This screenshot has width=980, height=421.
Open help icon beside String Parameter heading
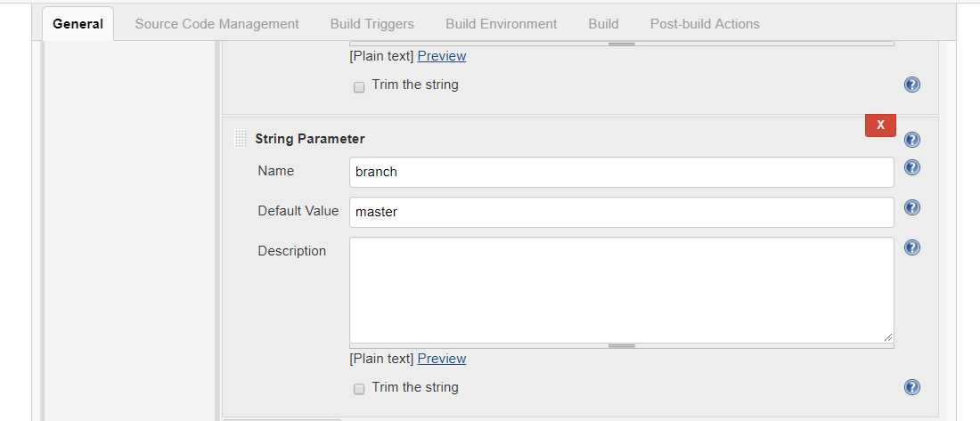(912, 139)
